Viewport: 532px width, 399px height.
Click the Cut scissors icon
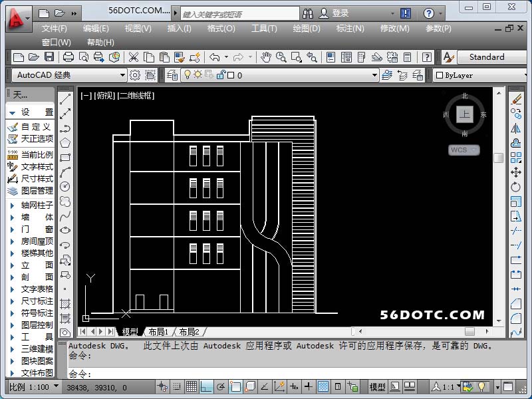point(133,57)
